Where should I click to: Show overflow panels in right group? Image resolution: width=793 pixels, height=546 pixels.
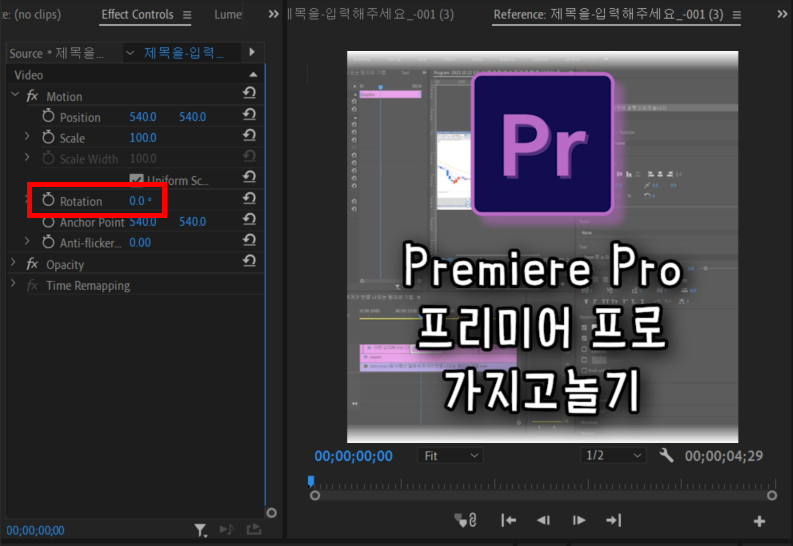pyautogui.click(x=782, y=14)
